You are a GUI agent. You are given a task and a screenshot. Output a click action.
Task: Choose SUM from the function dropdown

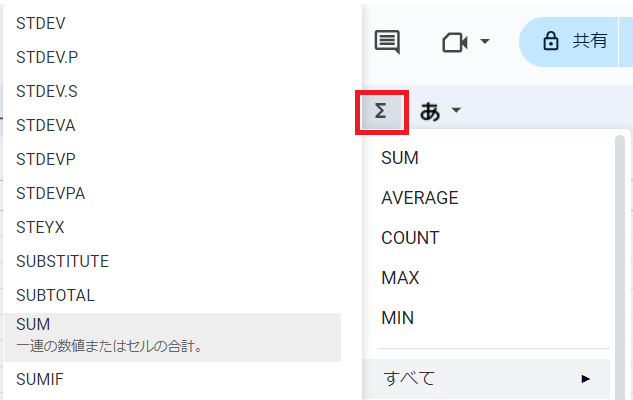point(400,158)
